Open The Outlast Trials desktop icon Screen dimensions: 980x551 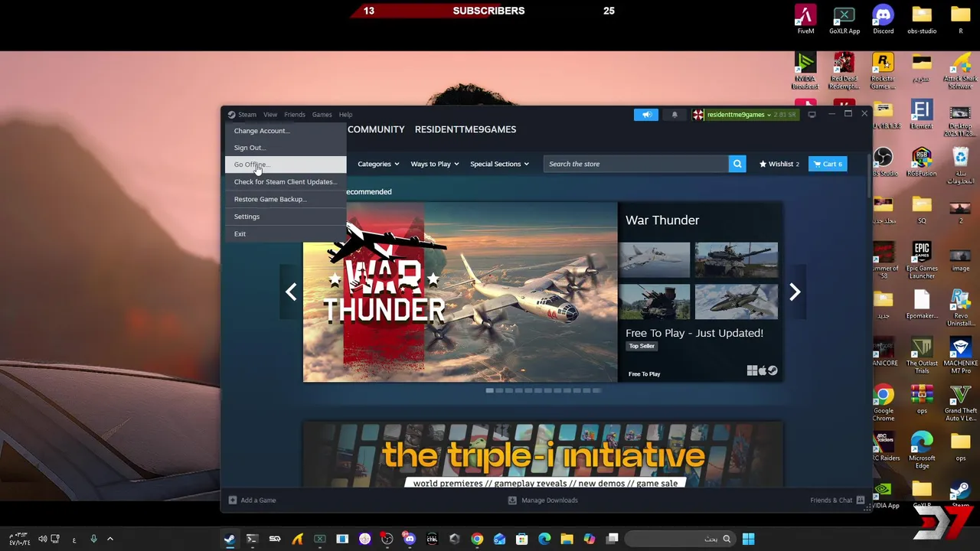[922, 355]
